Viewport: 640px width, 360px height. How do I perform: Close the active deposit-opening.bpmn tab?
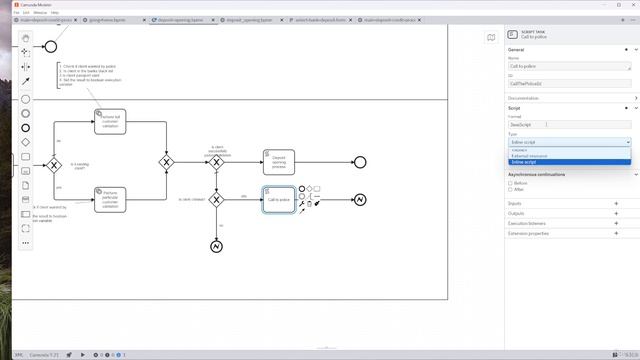(x=213, y=20)
